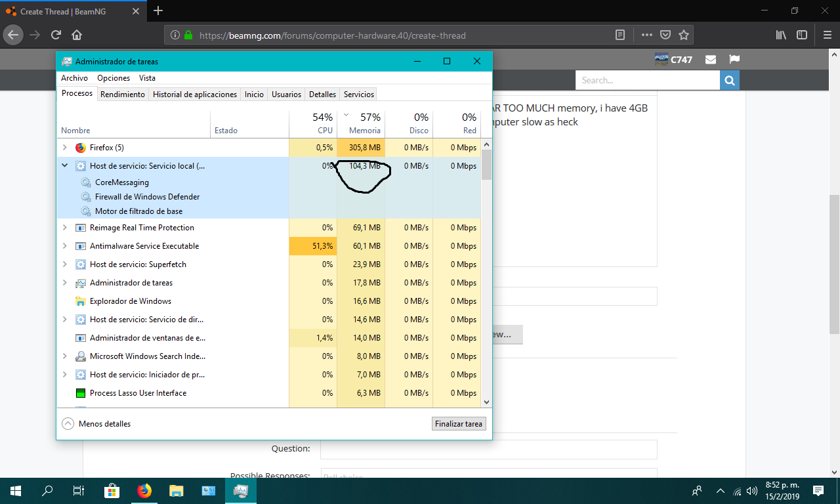Bookmark this page with the star
This screenshot has height=504, width=840.
click(x=684, y=35)
